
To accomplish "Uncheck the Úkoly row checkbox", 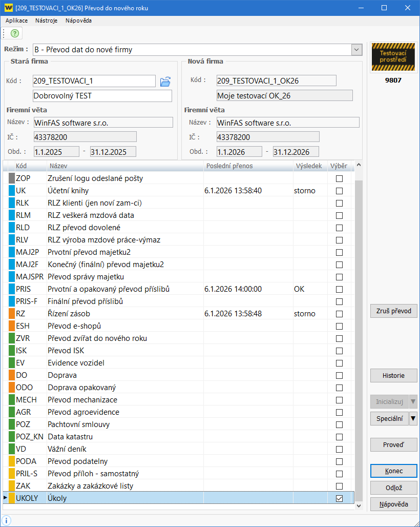I will pos(339,498).
